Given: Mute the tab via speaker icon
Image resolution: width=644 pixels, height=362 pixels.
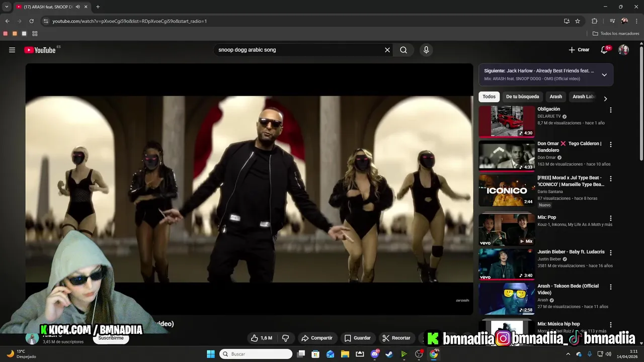Looking at the screenshot, I should [77, 7].
